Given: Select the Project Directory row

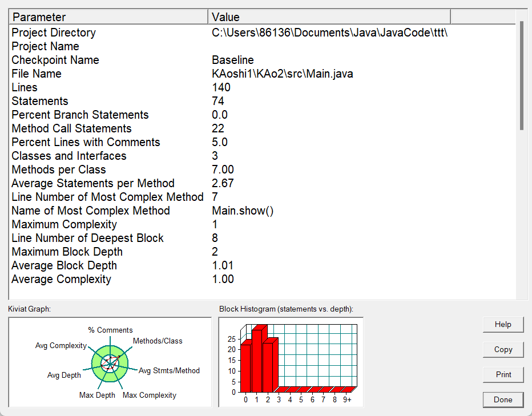Looking at the screenshot, I should [262, 33].
